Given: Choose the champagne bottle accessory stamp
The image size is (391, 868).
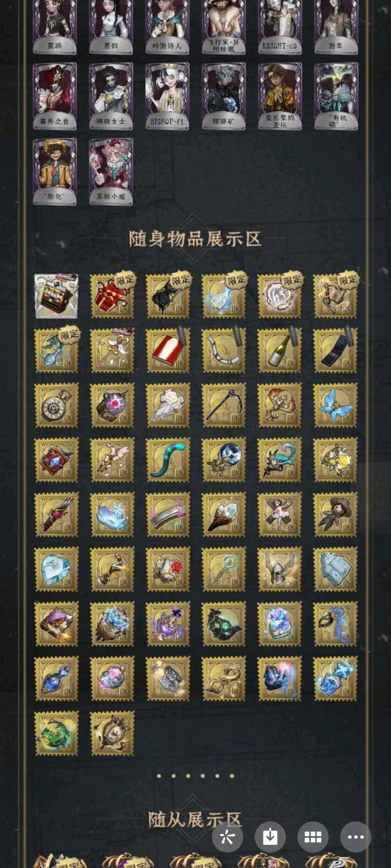Looking at the screenshot, I should (279, 350).
